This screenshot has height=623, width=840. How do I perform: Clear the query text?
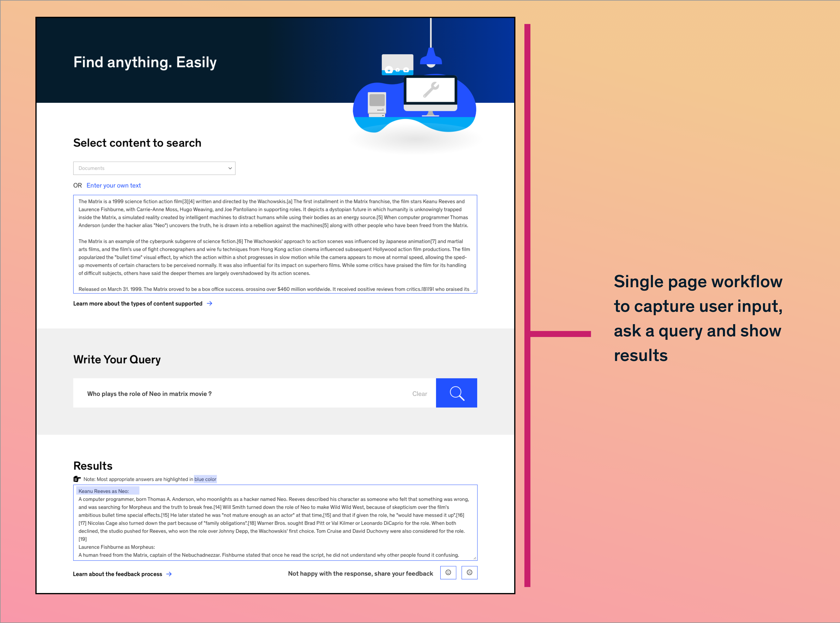pyautogui.click(x=419, y=394)
